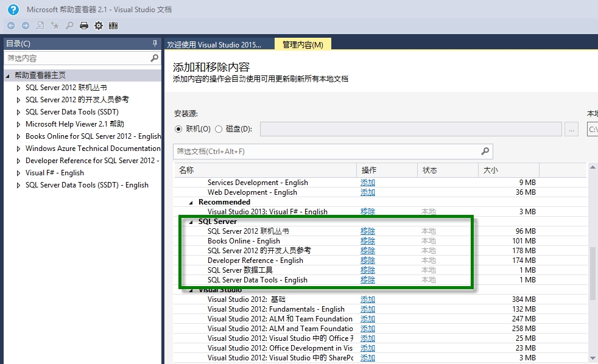
Task: Select the 联机(O) radio button
Action: [x=178, y=129]
